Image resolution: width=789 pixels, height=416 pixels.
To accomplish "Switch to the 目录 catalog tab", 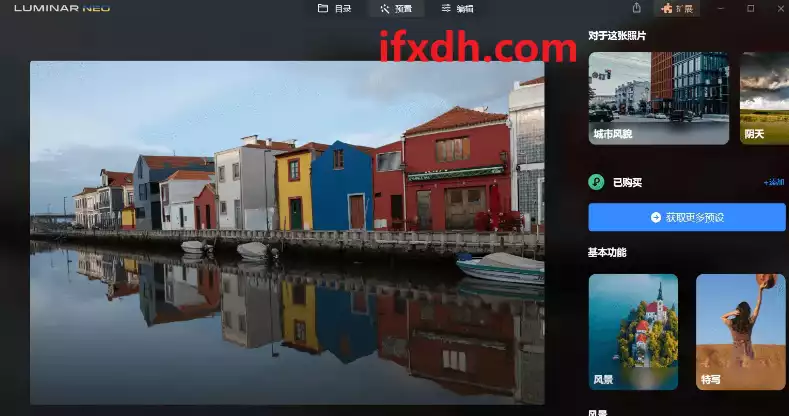I will click(x=334, y=8).
